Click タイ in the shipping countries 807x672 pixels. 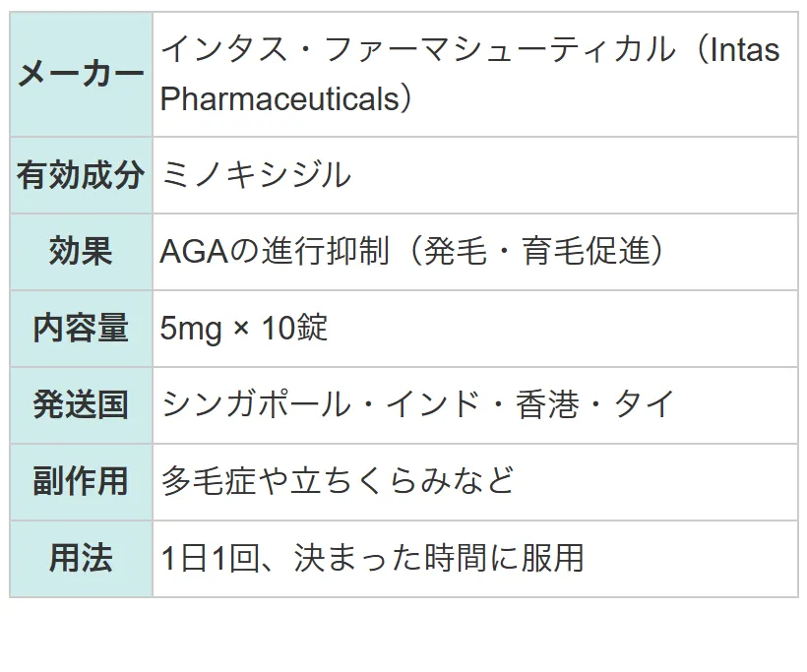[645, 404]
